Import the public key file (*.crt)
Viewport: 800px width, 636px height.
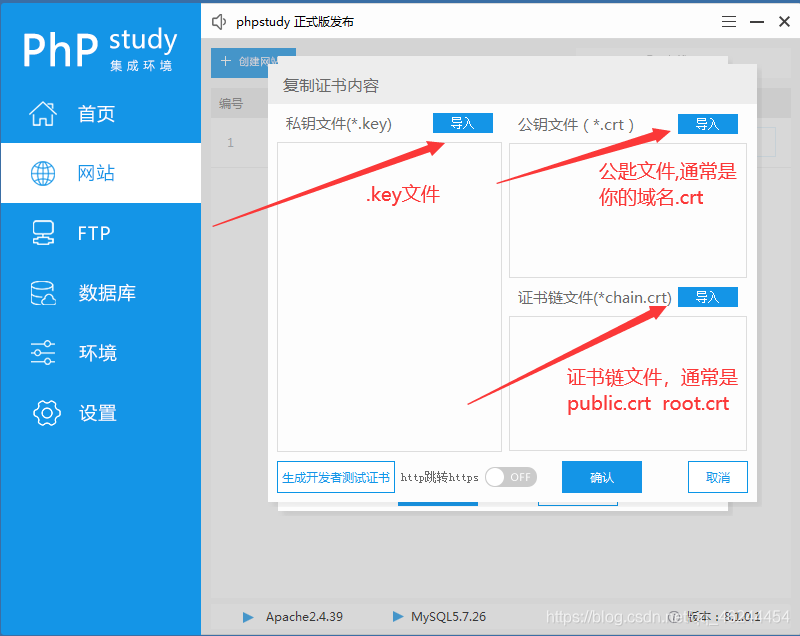pyautogui.click(x=708, y=124)
